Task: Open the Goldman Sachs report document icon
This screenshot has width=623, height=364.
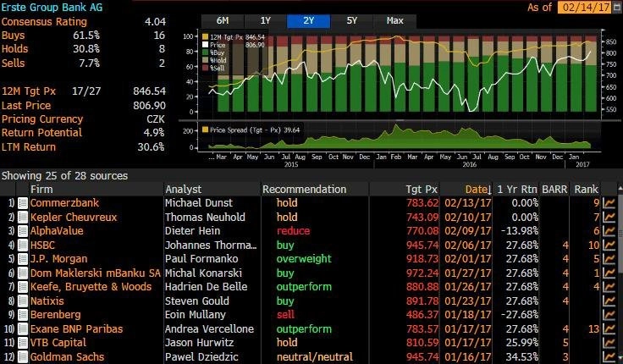Action: pyautogui.click(x=23, y=357)
